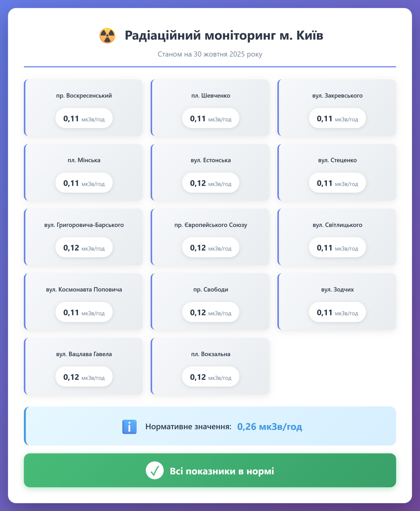Select вул. Григоровича-Барського station label
Image resolution: width=420 pixels, height=511 pixels.
[x=84, y=225]
